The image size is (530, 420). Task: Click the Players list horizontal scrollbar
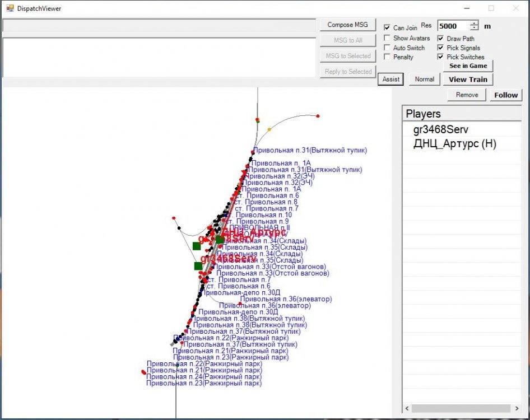click(x=458, y=408)
